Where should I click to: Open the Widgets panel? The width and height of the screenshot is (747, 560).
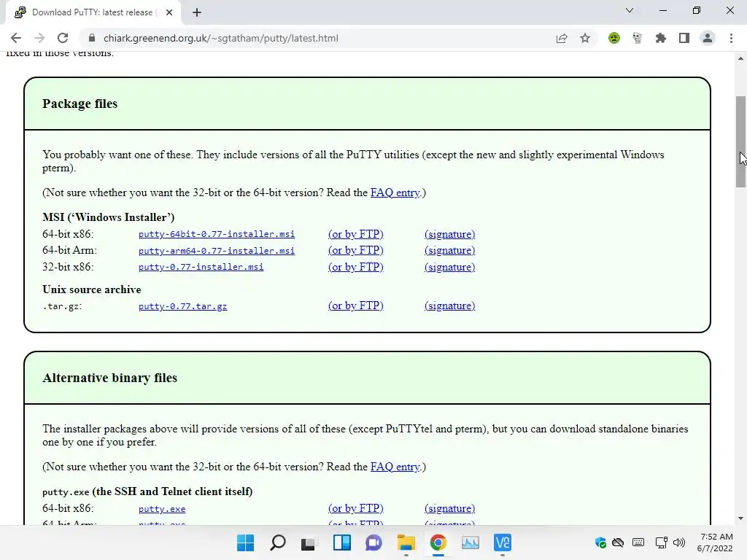point(342,542)
